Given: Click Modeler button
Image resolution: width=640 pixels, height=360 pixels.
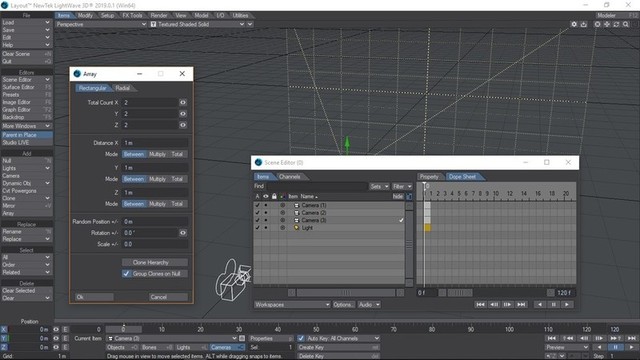Looking at the screenshot, I should 617,16.
